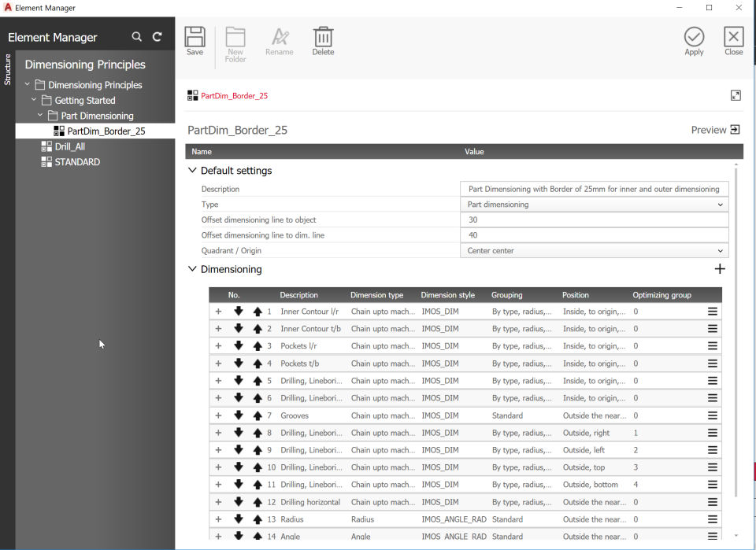
Task: Refresh the Element Manager tree
Action: (x=156, y=36)
